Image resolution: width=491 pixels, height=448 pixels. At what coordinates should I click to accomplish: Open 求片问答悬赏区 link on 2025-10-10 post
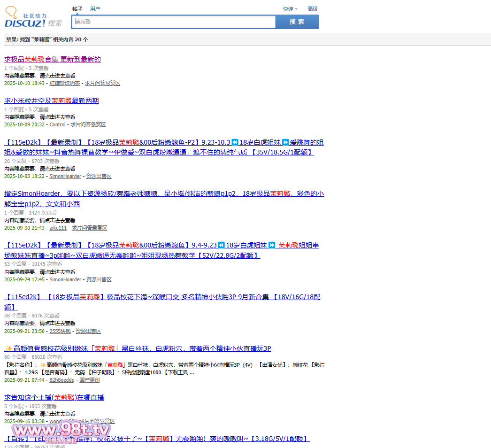pyautogui.click(x=102, y=83)
